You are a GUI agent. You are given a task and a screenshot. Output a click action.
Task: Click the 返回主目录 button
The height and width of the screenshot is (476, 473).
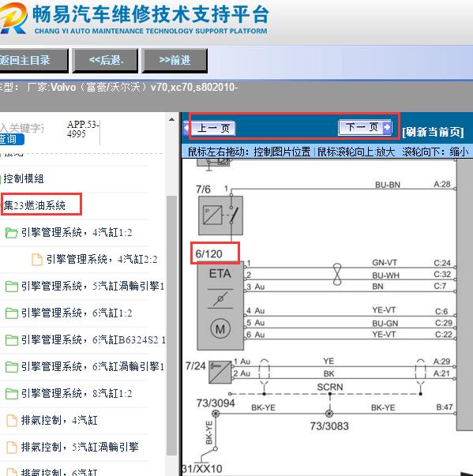pyautogui.click(x=33, y=61)
